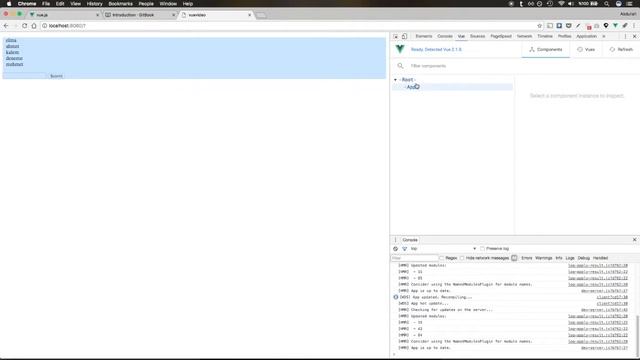The width and height of the screenshot is (640, 360).
Task: Toggle the Info filter
Action: pos(559,258)
